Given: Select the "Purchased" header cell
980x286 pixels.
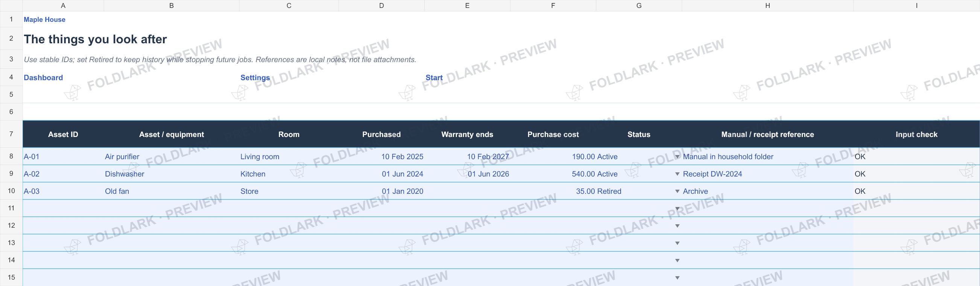Looking at the screenshot, I should [x=382, y=134].
